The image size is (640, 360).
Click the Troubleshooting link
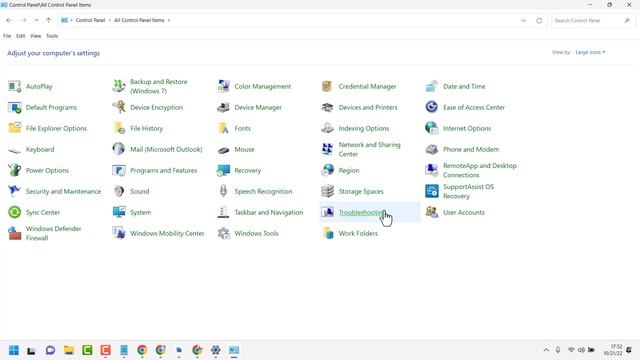[361, 212]
